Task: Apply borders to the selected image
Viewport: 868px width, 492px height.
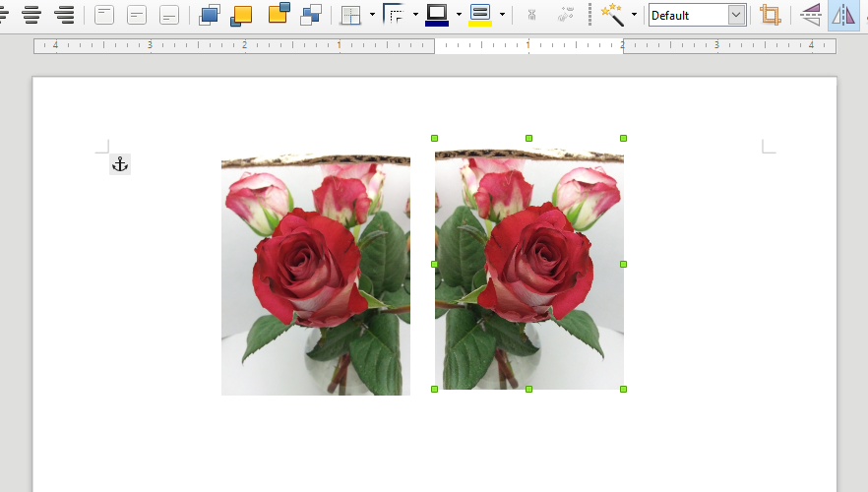Action: (351, 15)
